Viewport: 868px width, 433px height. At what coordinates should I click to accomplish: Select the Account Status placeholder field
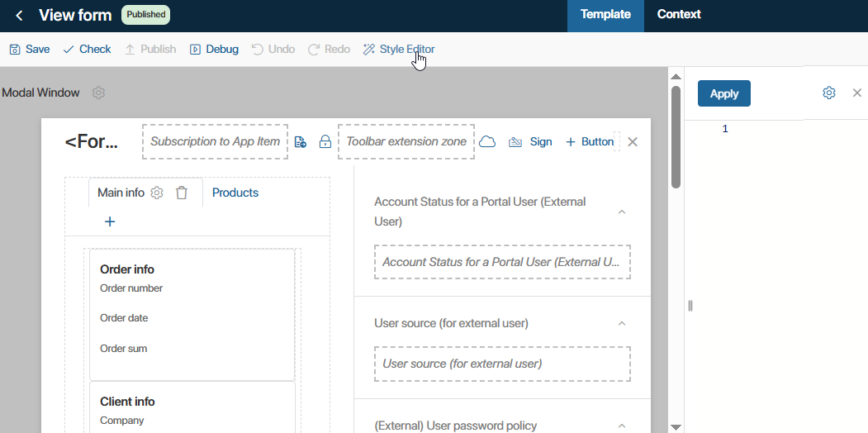502,262
